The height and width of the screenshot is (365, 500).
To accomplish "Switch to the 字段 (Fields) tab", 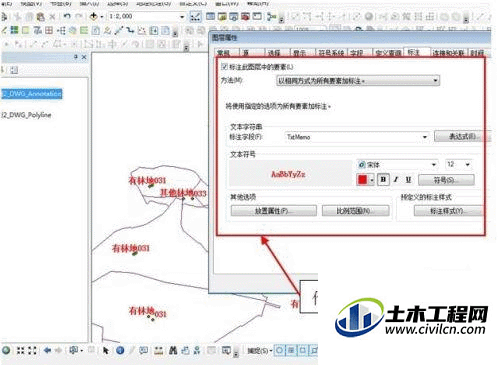I will click(357, 53).
